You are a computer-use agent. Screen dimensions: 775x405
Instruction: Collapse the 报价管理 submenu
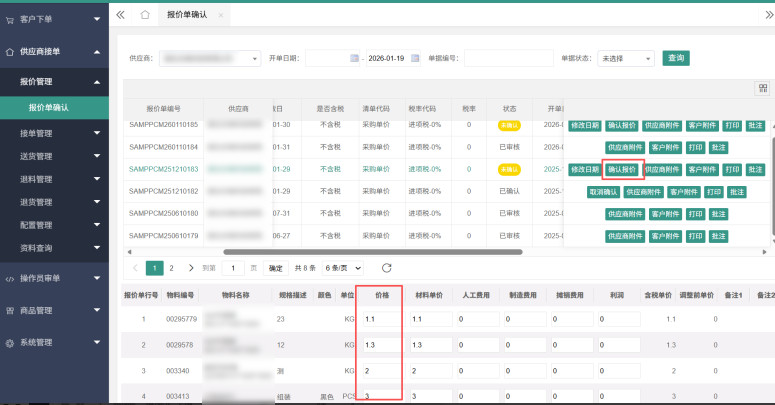pos(54,82)
